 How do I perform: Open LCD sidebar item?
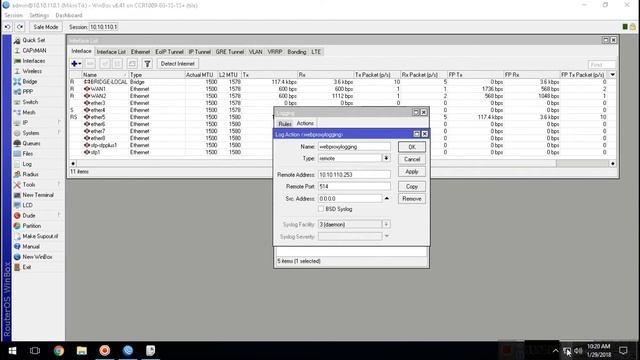click(27, 205)
